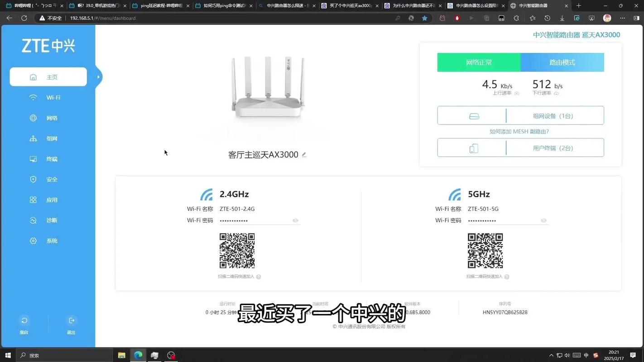Open the Windows Start menu
Screen dimensions: 644x362
(8, 355)
